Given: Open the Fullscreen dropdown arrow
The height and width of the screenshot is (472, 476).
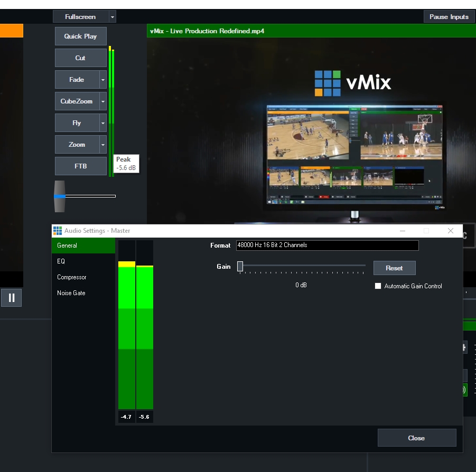Looking at the screenshot, I should tap(113, 17).
